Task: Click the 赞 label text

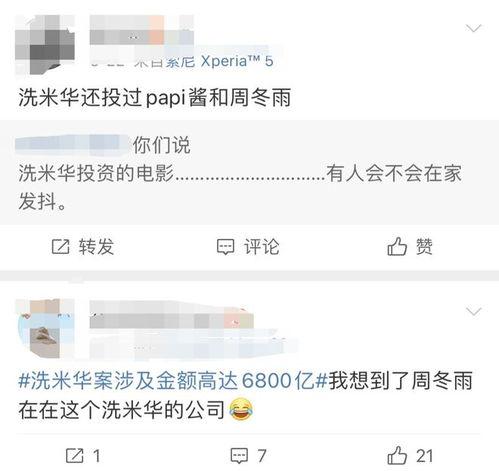Action: pos(424,247)
